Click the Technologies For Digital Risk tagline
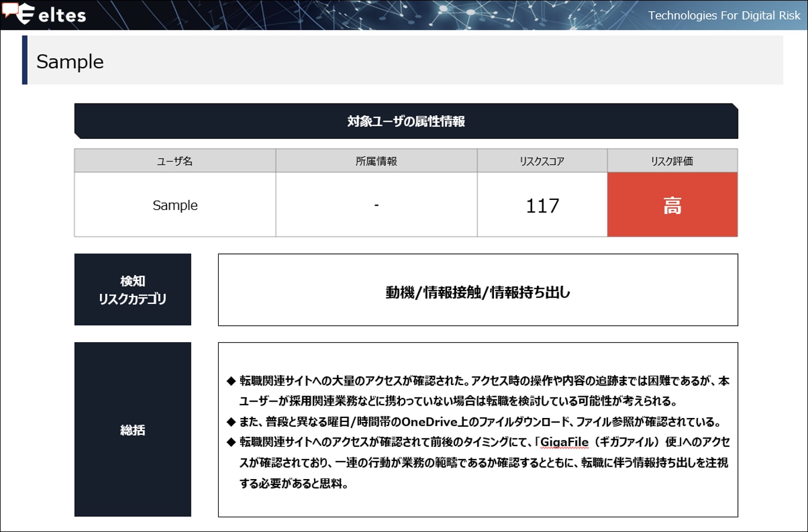 click(x=724, y=15)
